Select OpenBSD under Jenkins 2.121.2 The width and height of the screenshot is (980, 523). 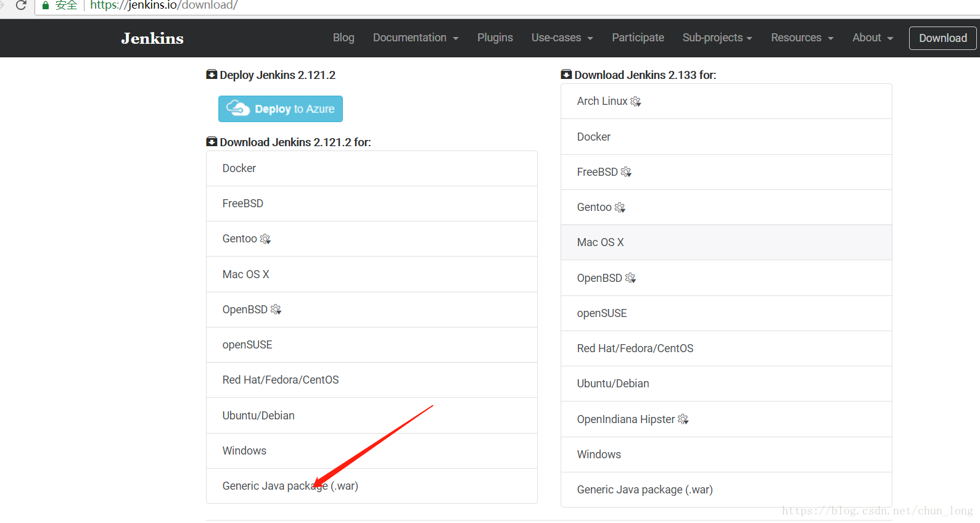tap(372, 310)
